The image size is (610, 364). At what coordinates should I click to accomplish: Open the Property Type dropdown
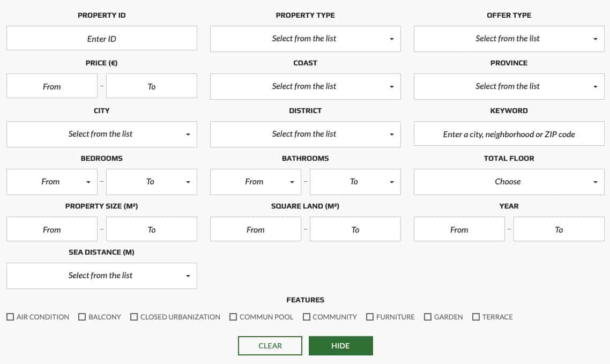click(306, 39)
